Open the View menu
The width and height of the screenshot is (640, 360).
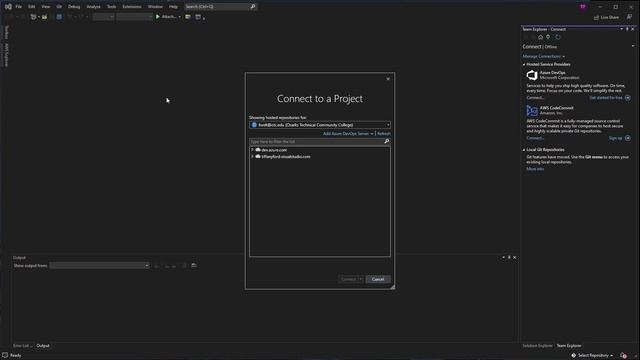click(x=45, y=7)
